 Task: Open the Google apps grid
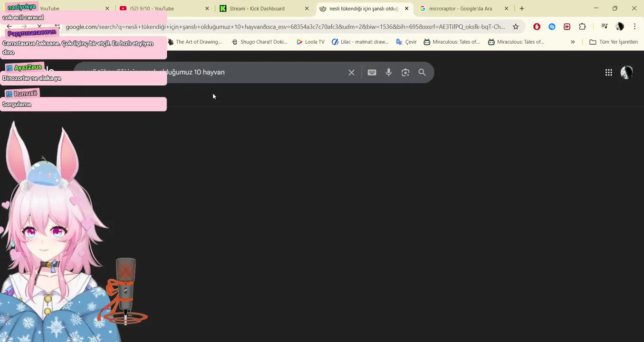(608, 72)
